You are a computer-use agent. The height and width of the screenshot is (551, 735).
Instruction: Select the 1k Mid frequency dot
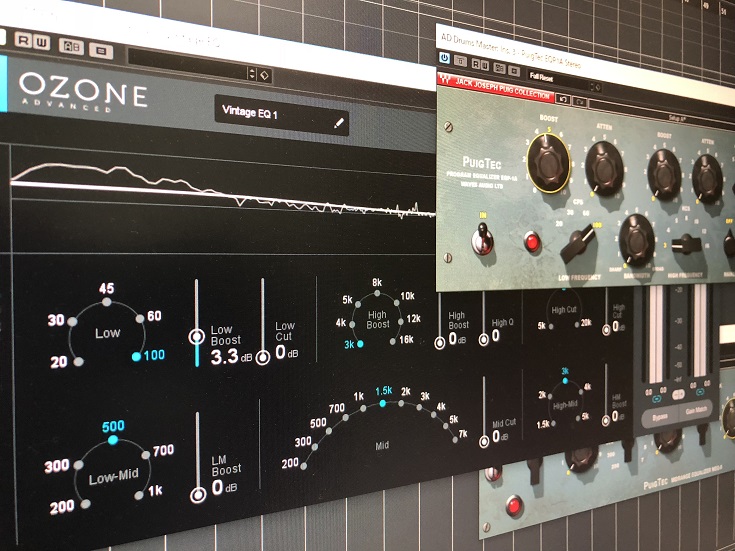coord(363,408)
